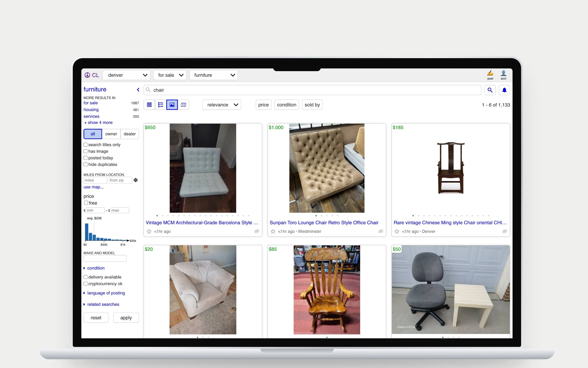Check the has image option
The height and width of the screenshot is (368, 588).
(86, 151)
